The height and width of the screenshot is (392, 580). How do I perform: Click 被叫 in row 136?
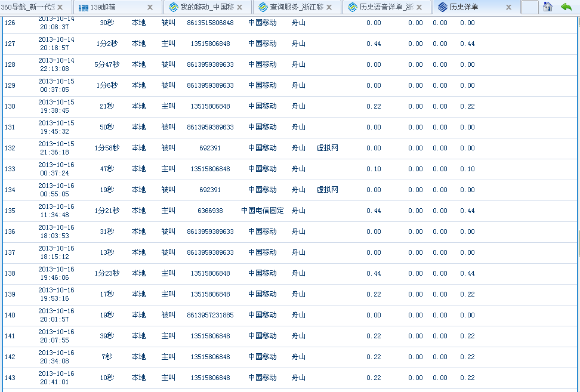pos(168,232)
